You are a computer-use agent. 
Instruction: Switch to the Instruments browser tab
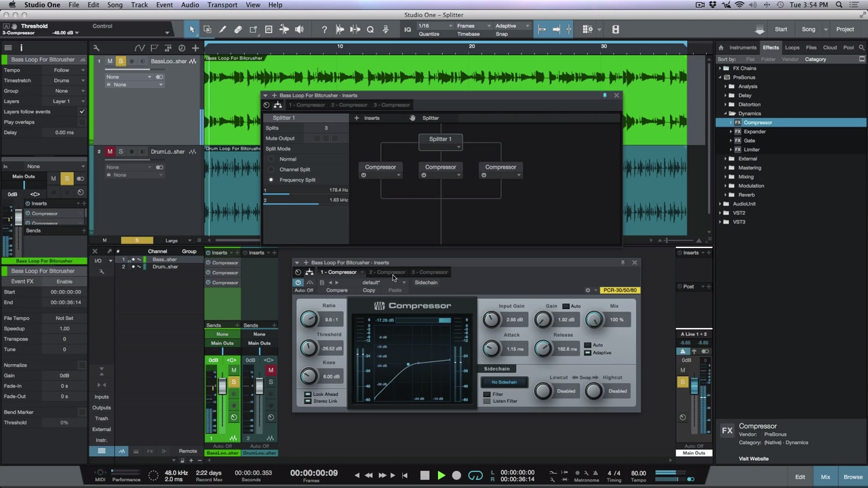743,47
